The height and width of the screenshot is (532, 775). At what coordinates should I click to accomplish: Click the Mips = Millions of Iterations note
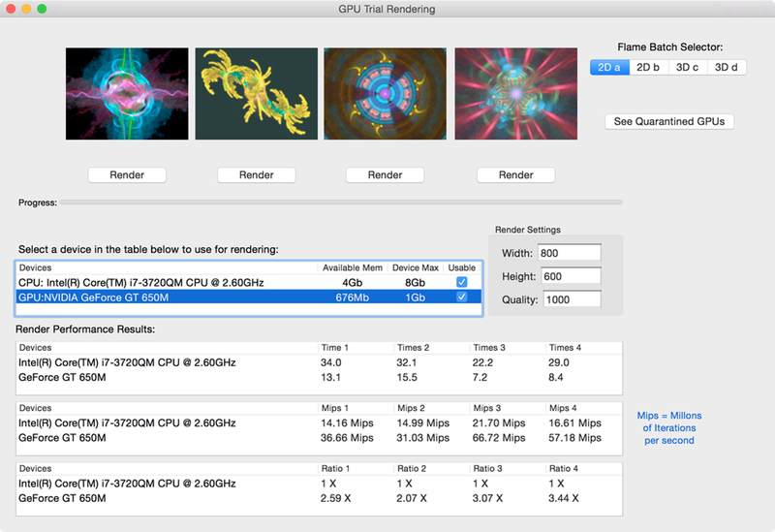click(x=669, y=427)
